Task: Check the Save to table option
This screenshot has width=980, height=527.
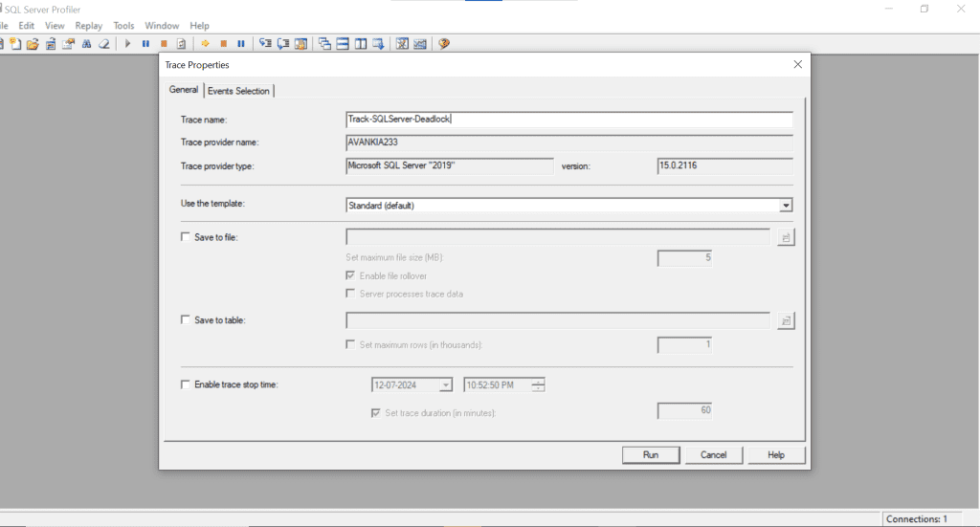Action: click(186, 320)
